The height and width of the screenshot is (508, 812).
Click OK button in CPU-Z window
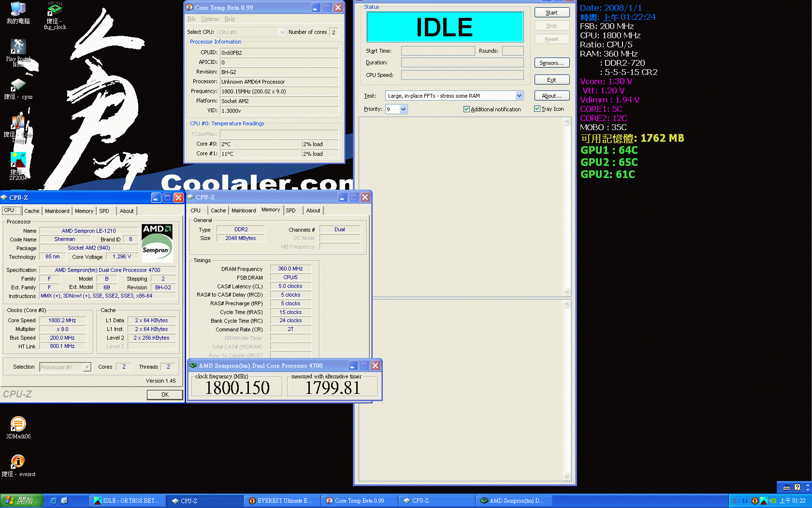point(165,395)
